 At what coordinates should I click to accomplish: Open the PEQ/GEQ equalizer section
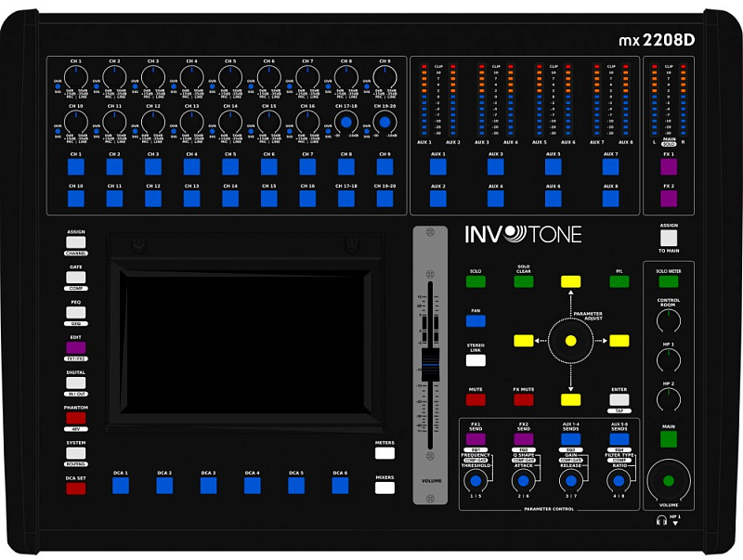76,311
